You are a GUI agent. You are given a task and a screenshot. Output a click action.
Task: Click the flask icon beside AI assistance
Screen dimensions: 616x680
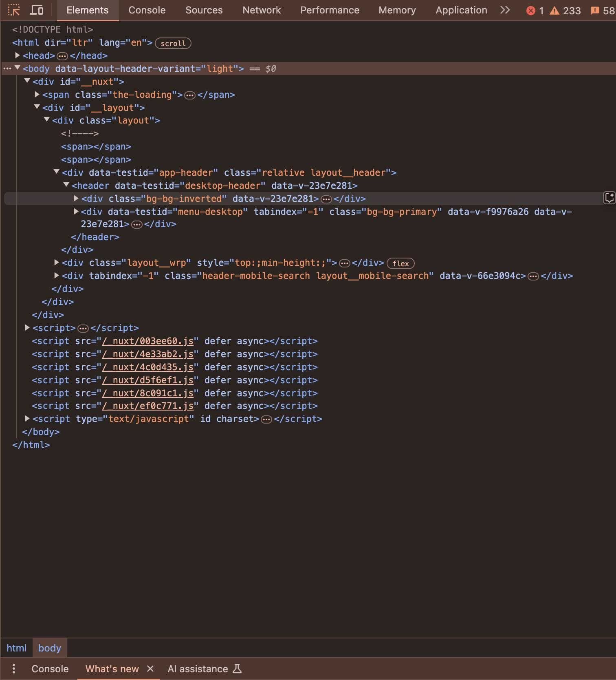[x=237, y=669]
